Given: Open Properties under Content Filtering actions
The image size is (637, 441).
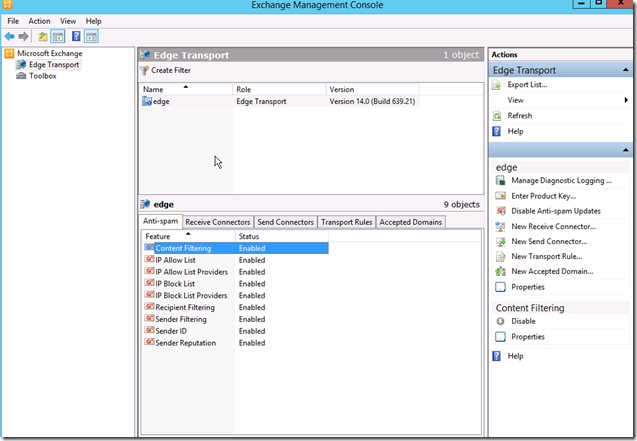Looking at the screenshot, I should click(x=528, y=337).
